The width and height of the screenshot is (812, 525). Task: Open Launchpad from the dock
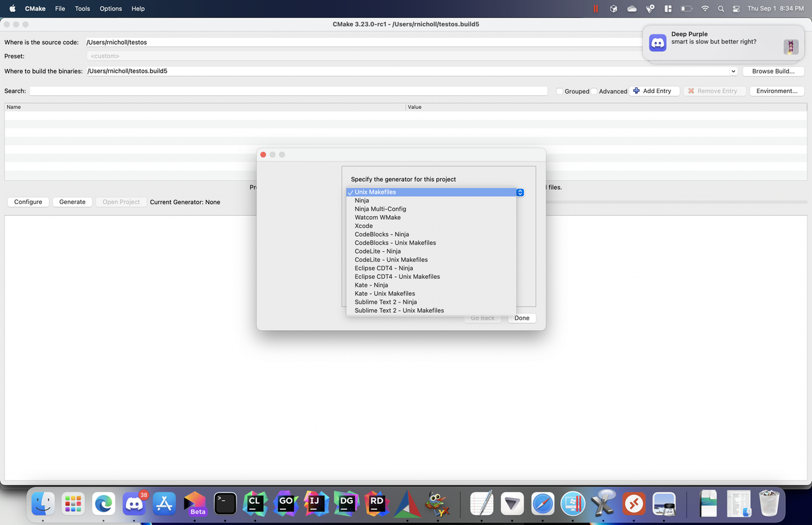point(73,504)
